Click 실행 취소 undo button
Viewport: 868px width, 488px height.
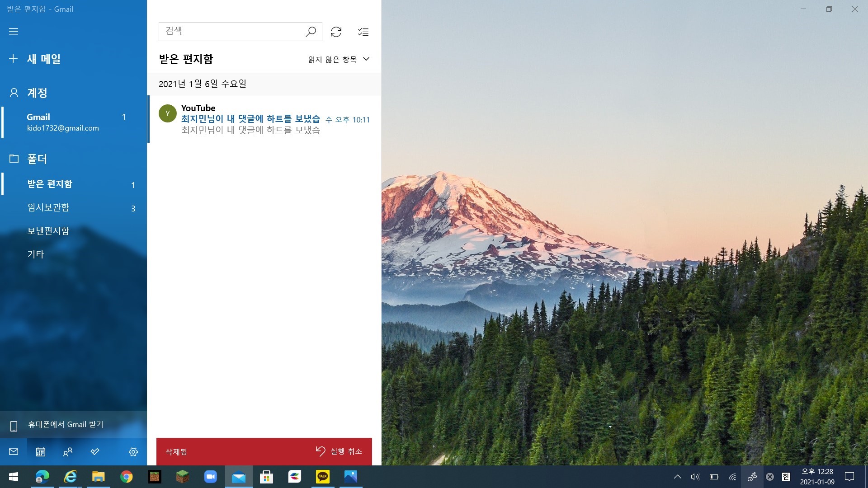pos(339,451)
